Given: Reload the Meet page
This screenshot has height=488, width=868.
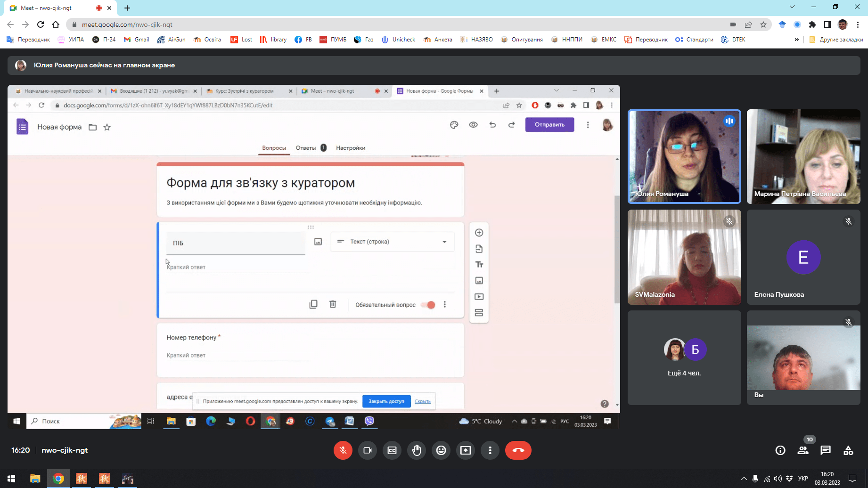Looking at the screenshot, I should point(41,24).
